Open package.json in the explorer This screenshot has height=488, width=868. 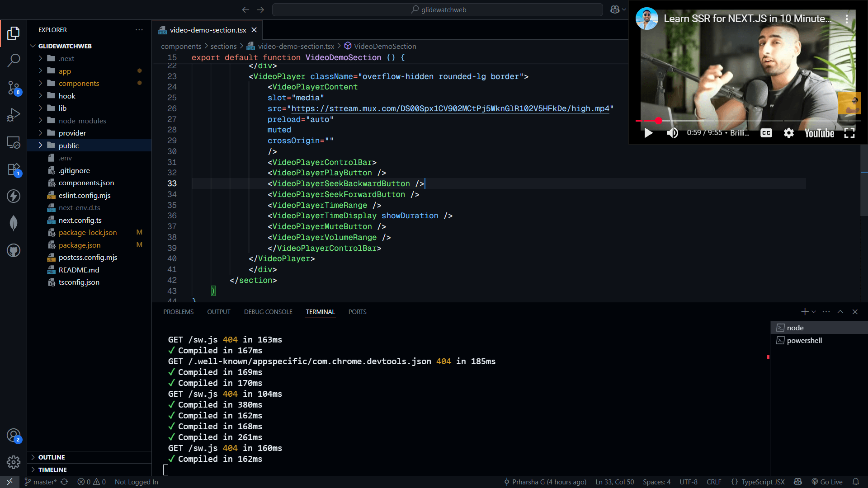(80, 245)
